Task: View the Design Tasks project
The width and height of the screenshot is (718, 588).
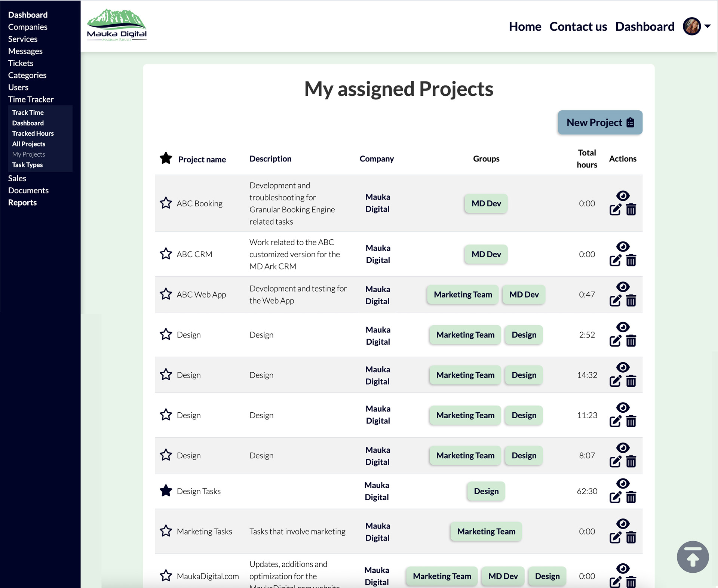Action: [623, 483]
